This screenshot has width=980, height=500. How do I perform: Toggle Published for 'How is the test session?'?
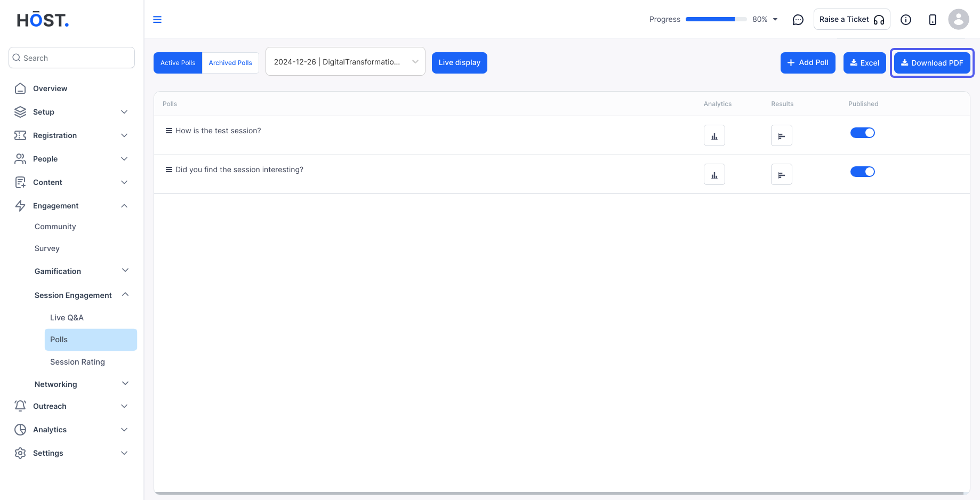863,133
